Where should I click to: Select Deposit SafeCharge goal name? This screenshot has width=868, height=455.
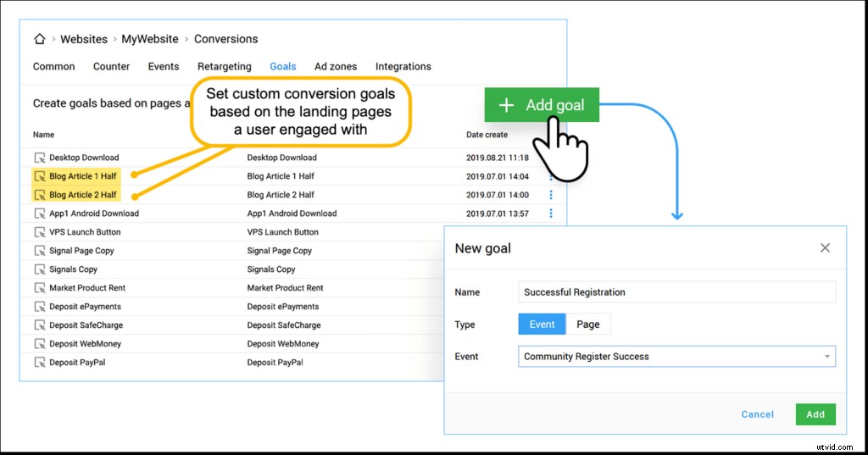click(x=86, y=325)
